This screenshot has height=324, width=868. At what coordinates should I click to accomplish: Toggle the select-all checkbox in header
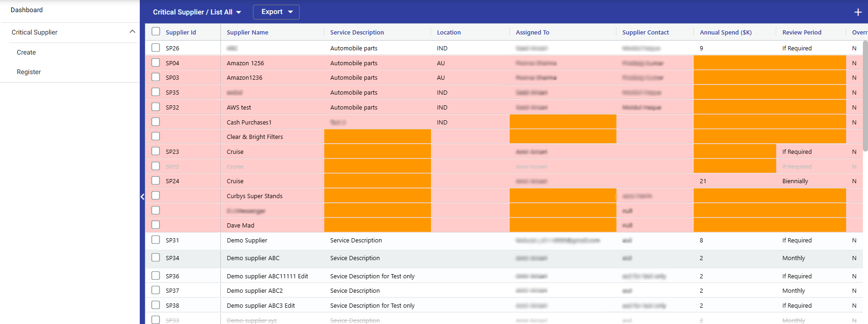(x=156, y=32)
